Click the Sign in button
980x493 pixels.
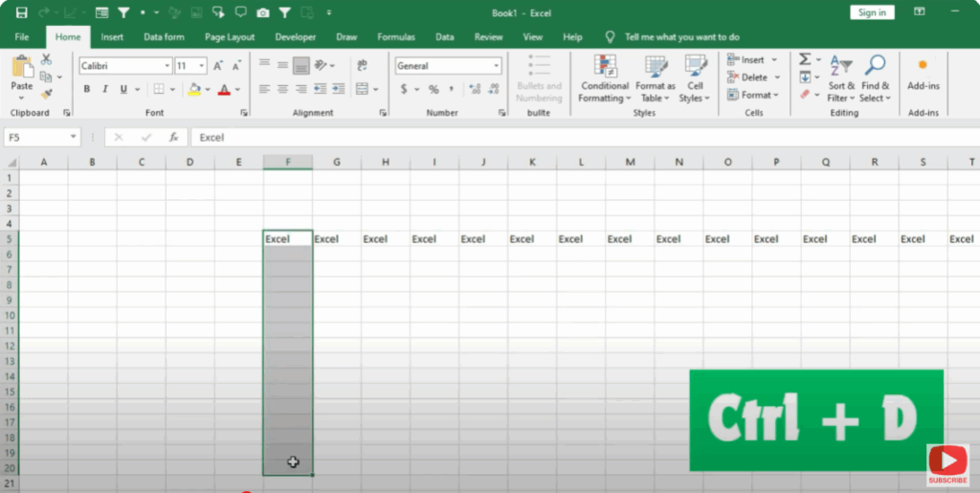click(x=872, y=12)
